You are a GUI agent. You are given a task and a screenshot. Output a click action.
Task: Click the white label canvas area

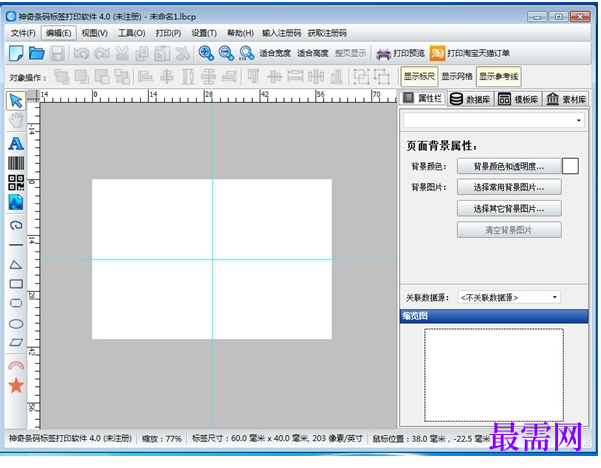point(212,259)
